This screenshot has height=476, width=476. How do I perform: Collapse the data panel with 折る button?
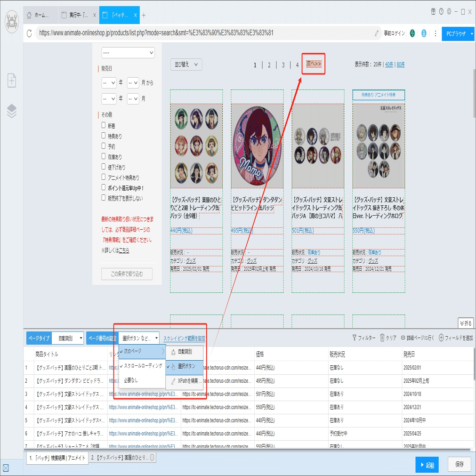click(466, 323)
